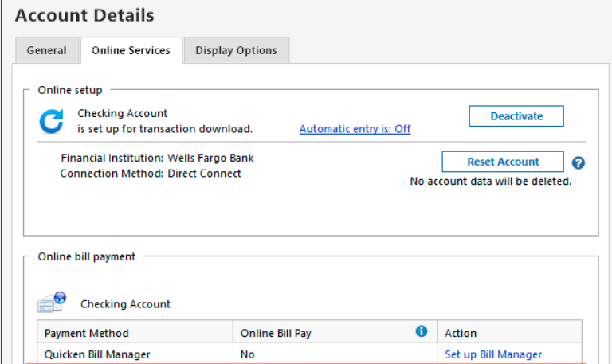Click the Set up Bill Manager link
The image size is (612, 364).
click(493, 354)
